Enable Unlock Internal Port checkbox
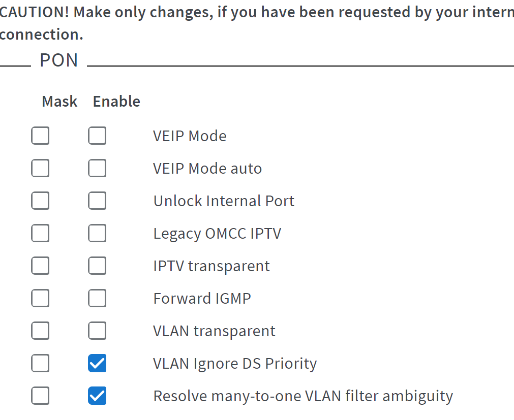The image size is (514, 420). [97, 201]
